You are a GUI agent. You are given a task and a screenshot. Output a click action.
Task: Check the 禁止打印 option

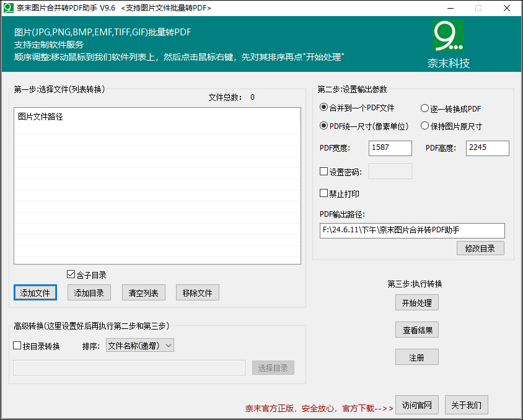pyautogui.click(x=323, y=193)
